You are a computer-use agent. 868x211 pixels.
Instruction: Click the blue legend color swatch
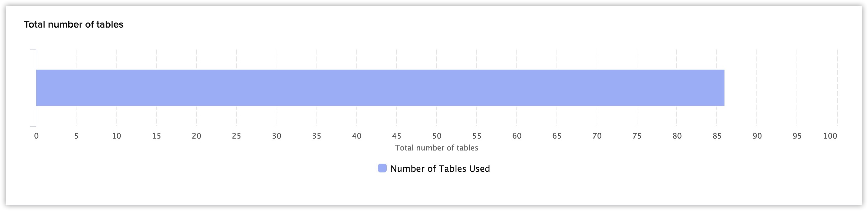(x=382, y=168)
